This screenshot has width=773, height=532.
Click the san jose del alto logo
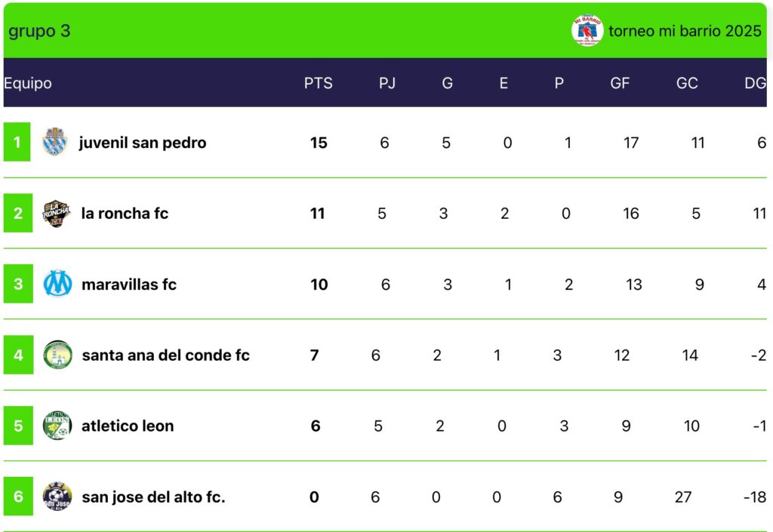tap(57, 496)
